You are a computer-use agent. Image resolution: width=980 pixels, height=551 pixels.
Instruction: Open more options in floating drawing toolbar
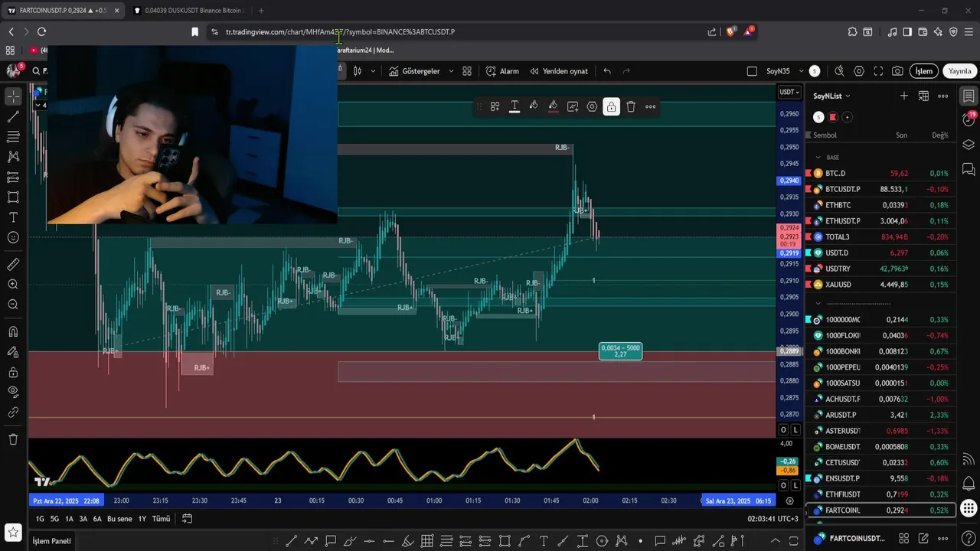[x=650, y=106]
